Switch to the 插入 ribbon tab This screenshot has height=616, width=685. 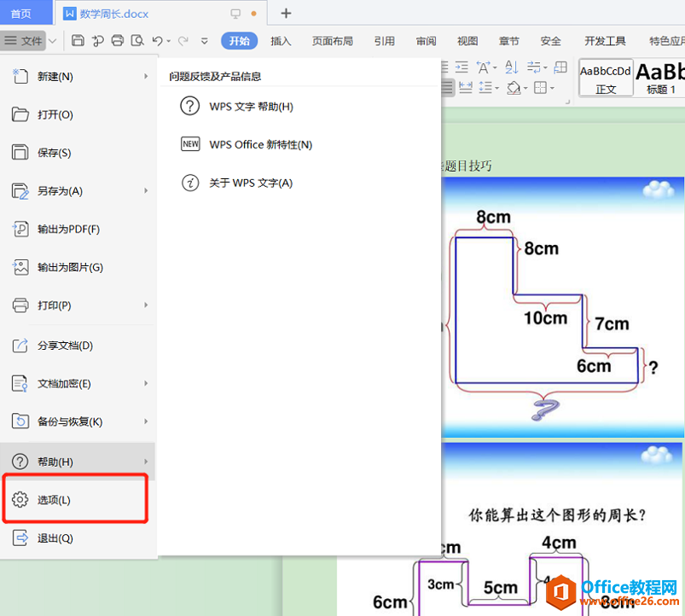tap(281, 41)
